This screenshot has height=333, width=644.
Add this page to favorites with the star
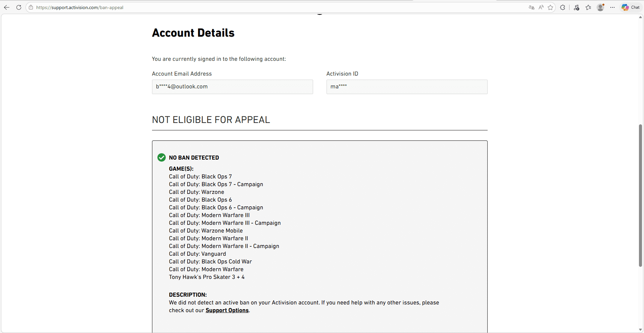(550, 7)
